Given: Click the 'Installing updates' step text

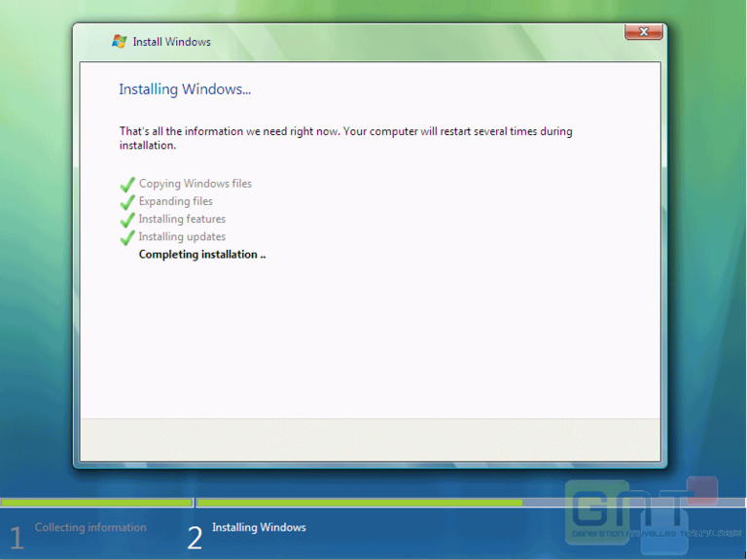Looking at the screenshot, I should point(182,236).
